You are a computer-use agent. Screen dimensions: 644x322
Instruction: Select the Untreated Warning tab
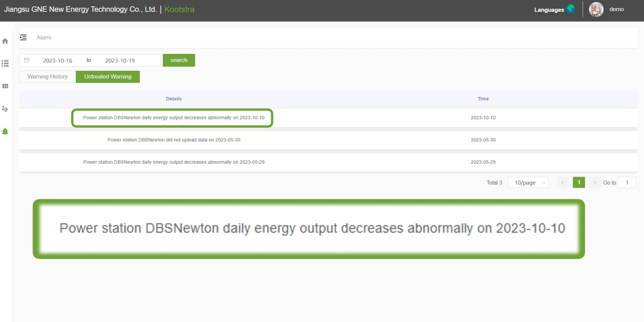click(x=108, y=77)
